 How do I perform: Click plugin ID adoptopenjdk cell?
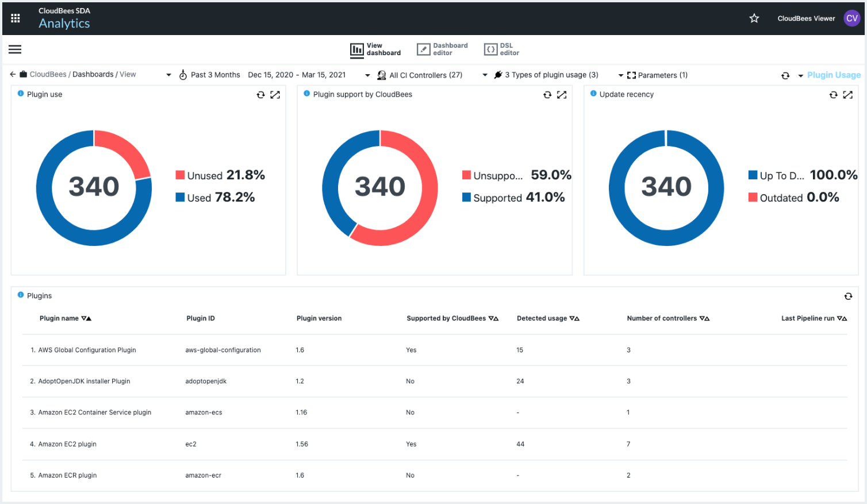206,381
